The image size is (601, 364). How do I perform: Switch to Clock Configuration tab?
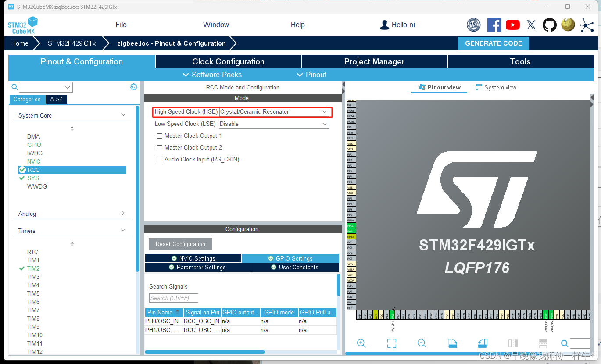[x=228, y=62]
